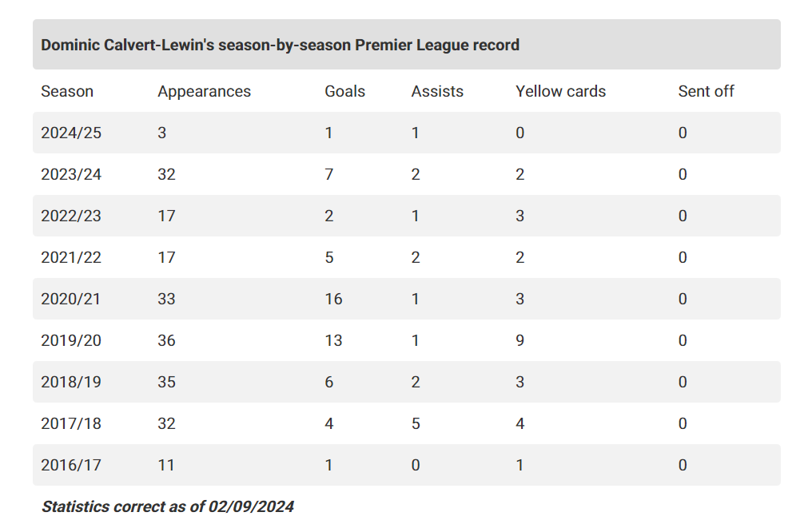
Task: Click the 2019/20 season row label
Action: click(71, 340)
